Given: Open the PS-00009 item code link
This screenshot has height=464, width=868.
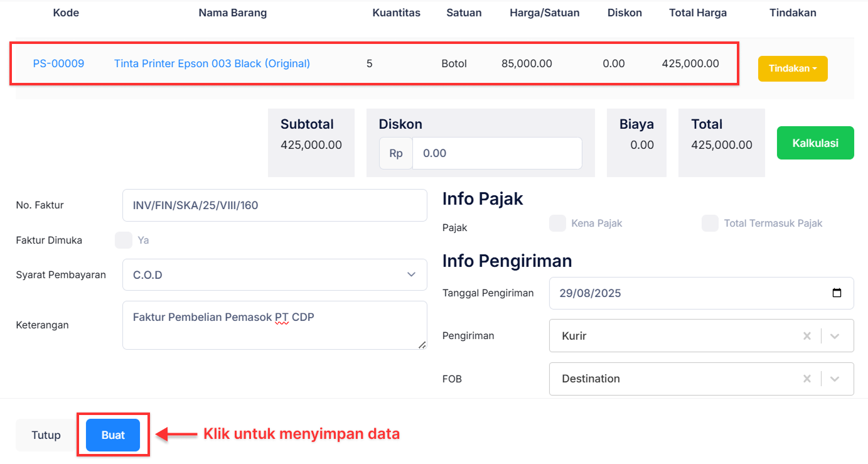Looking at the screenshot, I should pos(58,63).
